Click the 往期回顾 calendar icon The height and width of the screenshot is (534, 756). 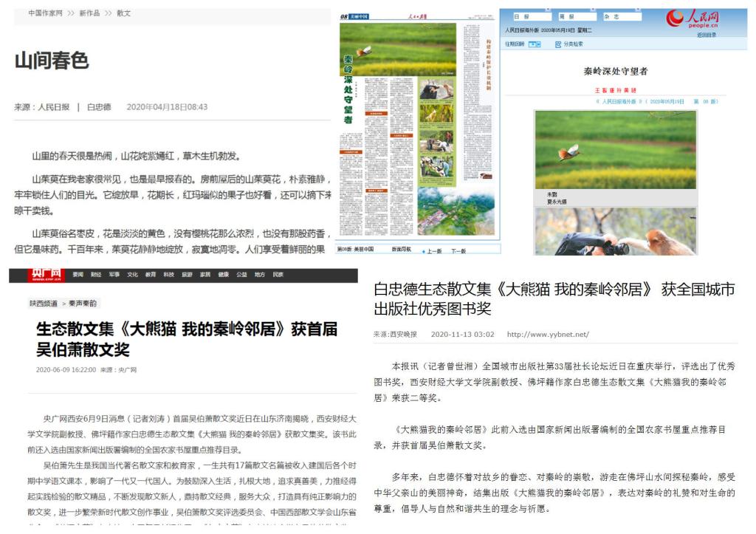[x=534, y=44]
